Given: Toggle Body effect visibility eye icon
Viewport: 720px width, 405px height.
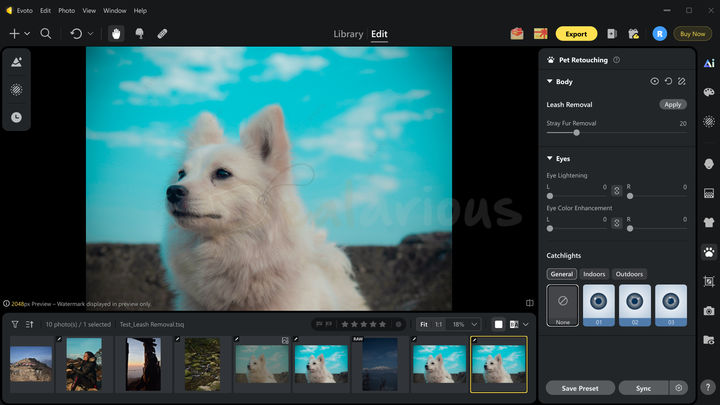Looking at the screenshot, I should pyautogui.click(x=654, y=81).
